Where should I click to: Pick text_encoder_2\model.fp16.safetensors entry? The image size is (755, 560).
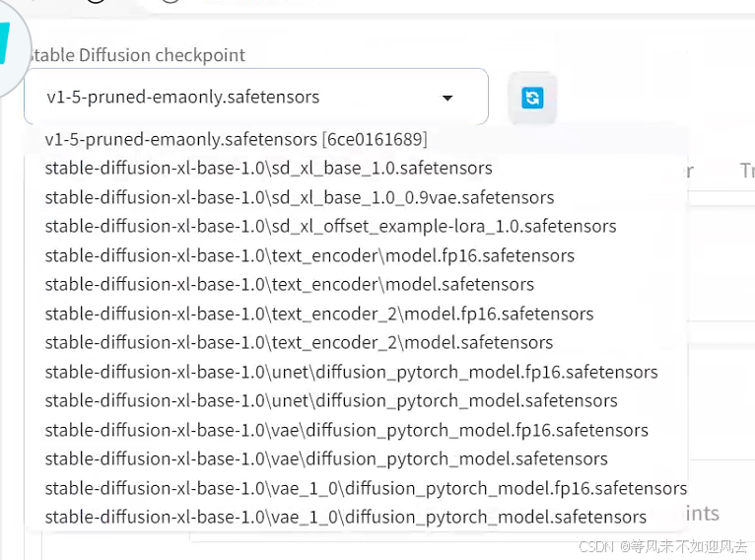[x=357, y=314]
